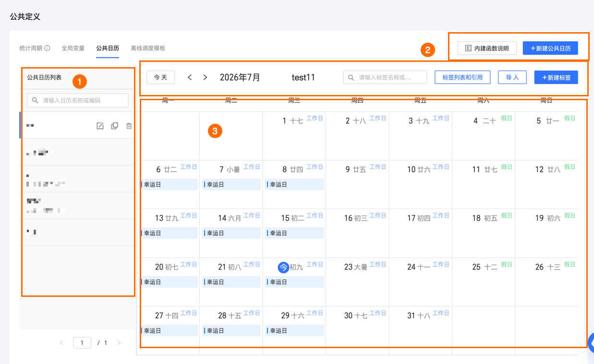Create a tag with 新建标签 button

556,77
